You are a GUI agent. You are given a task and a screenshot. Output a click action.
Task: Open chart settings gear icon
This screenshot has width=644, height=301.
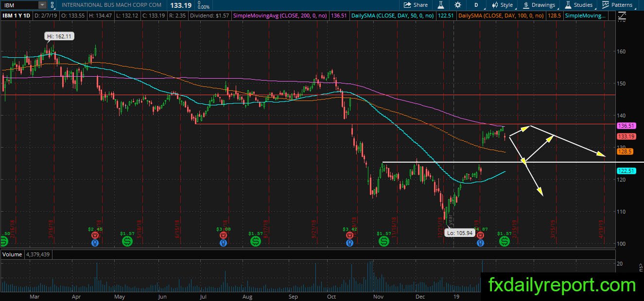457,5
